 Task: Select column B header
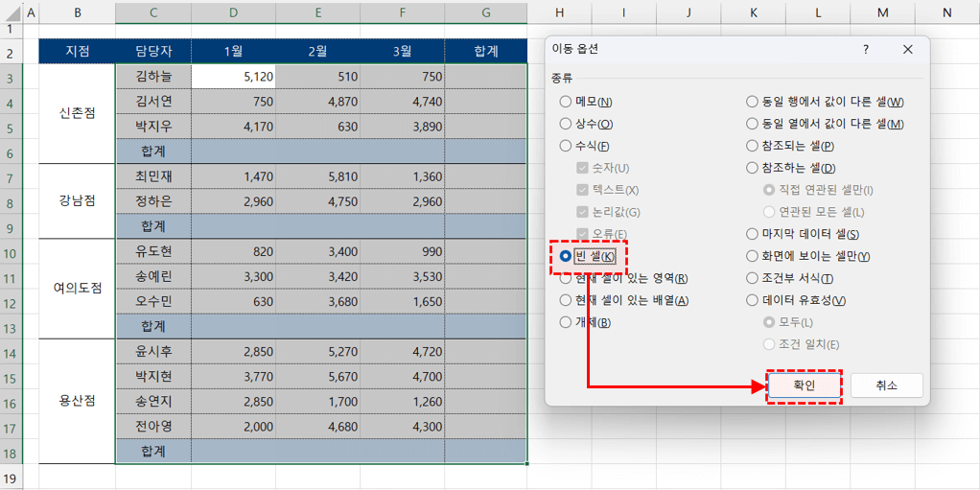[x=77, y=12]
